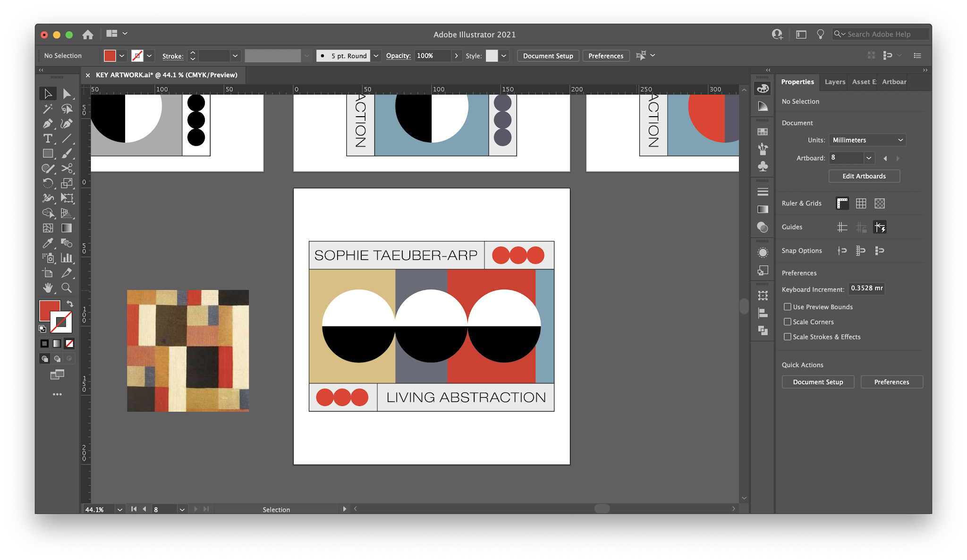The image size is (967, 560).
Task: Expand the Artboard number dropdown
Action: click(x=868, y=158)
